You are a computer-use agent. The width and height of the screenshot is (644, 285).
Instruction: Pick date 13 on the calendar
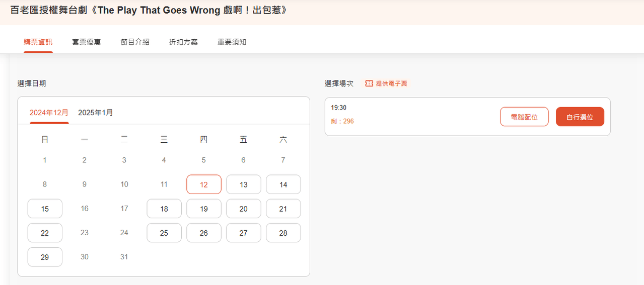(x=244, y=184)
